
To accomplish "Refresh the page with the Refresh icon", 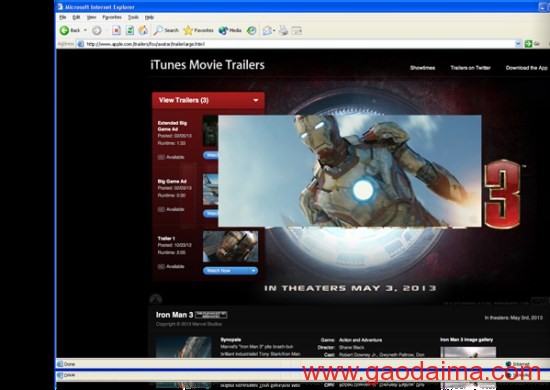I will [129, 31].
